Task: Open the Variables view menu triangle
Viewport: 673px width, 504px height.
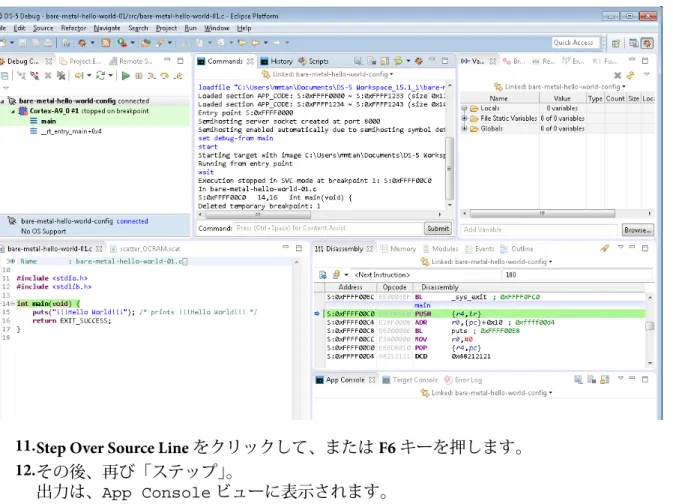Action: 646,75
